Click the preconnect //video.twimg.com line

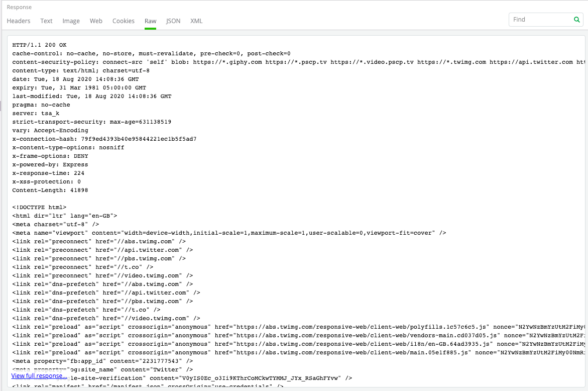point(102,275)
